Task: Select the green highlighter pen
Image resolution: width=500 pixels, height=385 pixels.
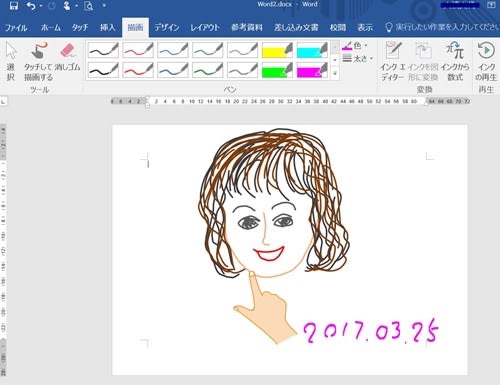Action: tap(277, 70)
